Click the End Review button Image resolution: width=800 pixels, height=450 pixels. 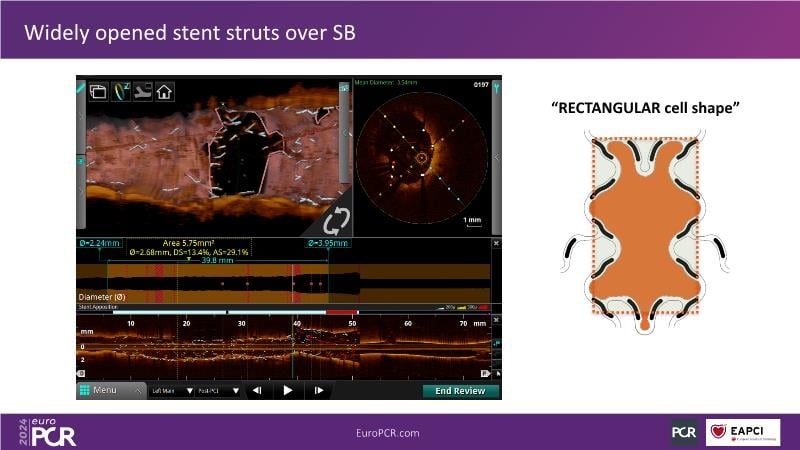point(460,391)
